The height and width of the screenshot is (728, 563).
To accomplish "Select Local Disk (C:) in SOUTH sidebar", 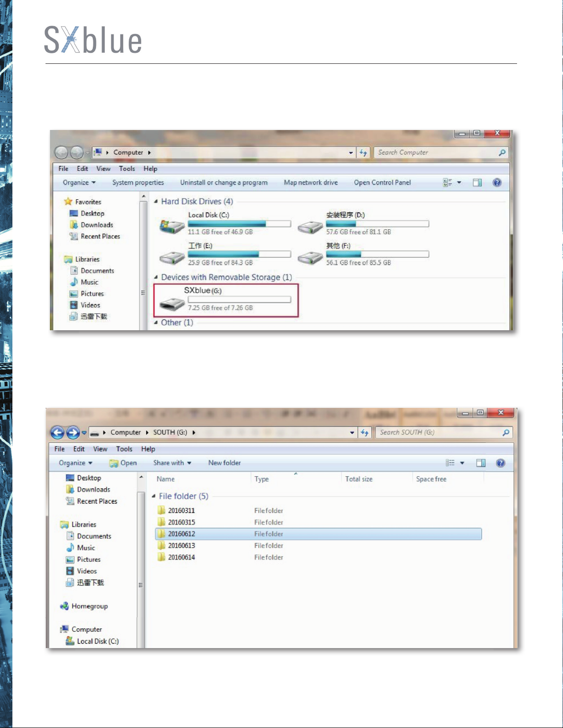I will point(92,641).
